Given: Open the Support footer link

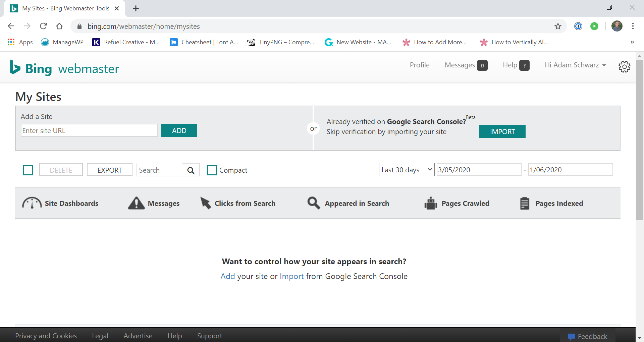Looking at the screenshot, I should (x=210, y=336).
